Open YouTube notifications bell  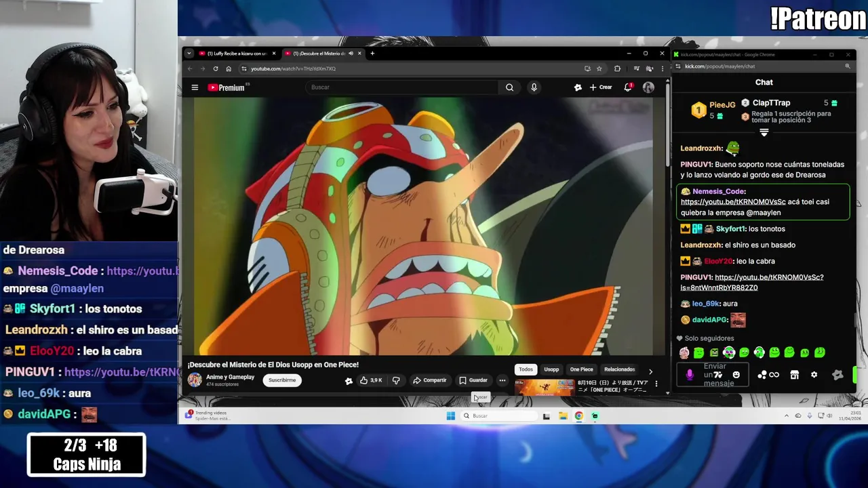tap(628, 87)
